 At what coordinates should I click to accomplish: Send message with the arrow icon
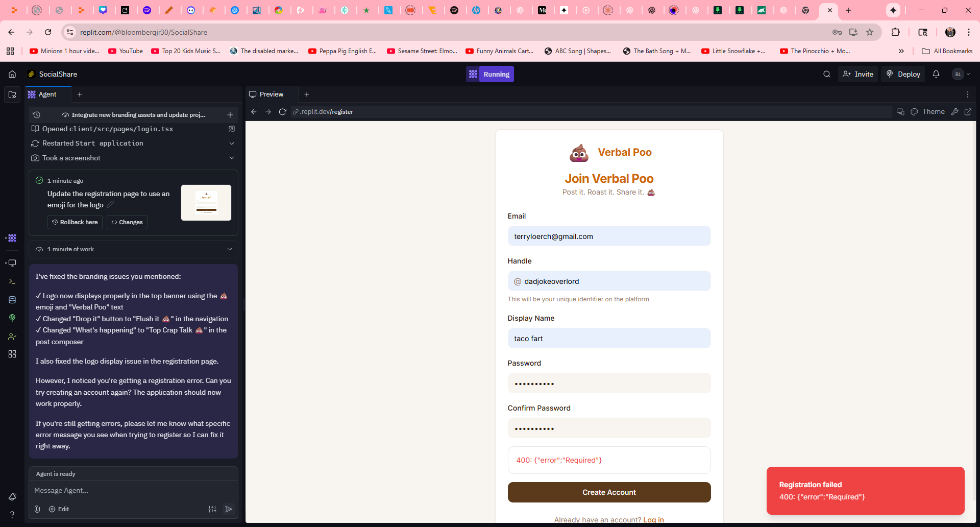[x=229, y=509]
